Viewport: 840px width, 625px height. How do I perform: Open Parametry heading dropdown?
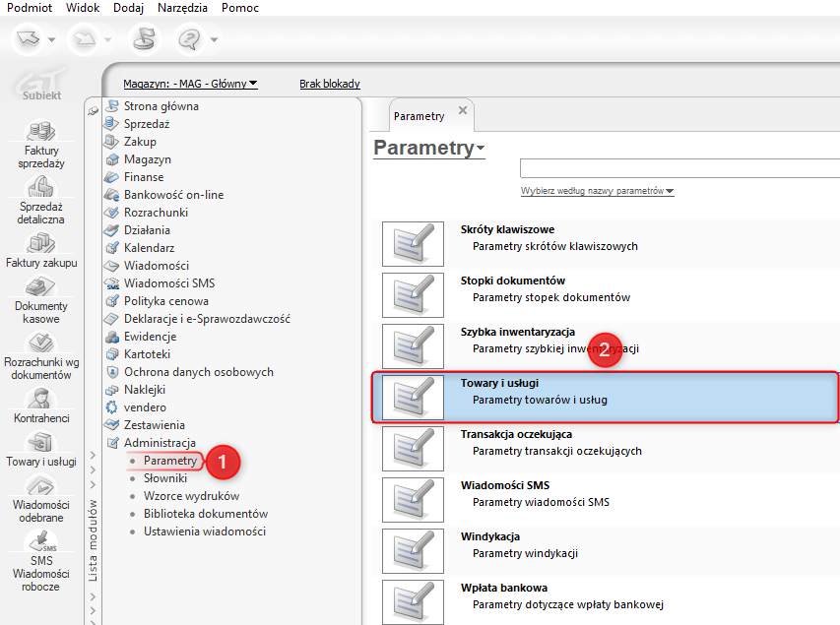click(429, 148)
